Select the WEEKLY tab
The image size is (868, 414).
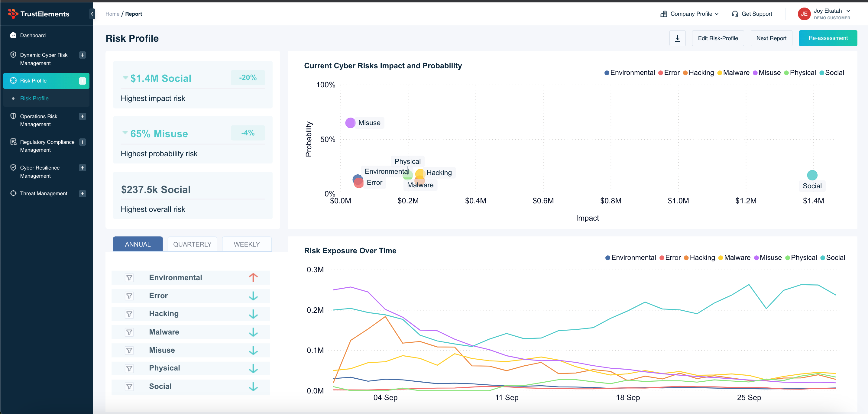pos(247,244)
